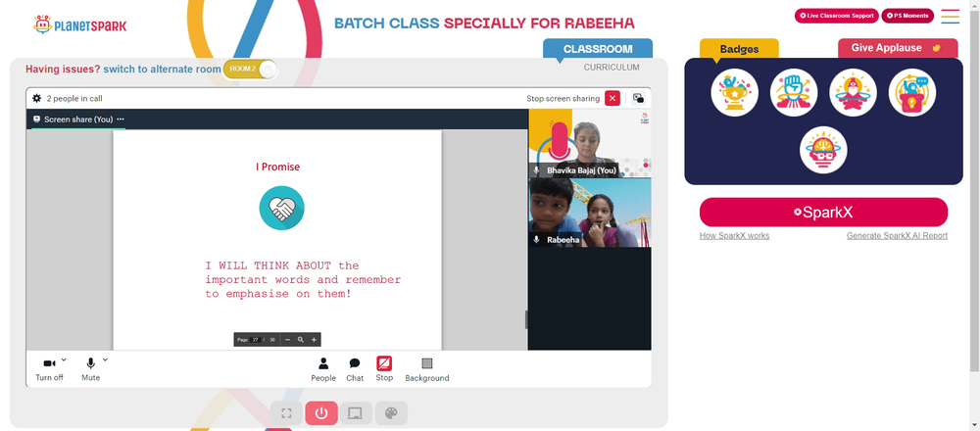The width and height of the screenshot is (980, 431).
Task: Click the magnifier zoom reset icon
Action: point(301,340)
